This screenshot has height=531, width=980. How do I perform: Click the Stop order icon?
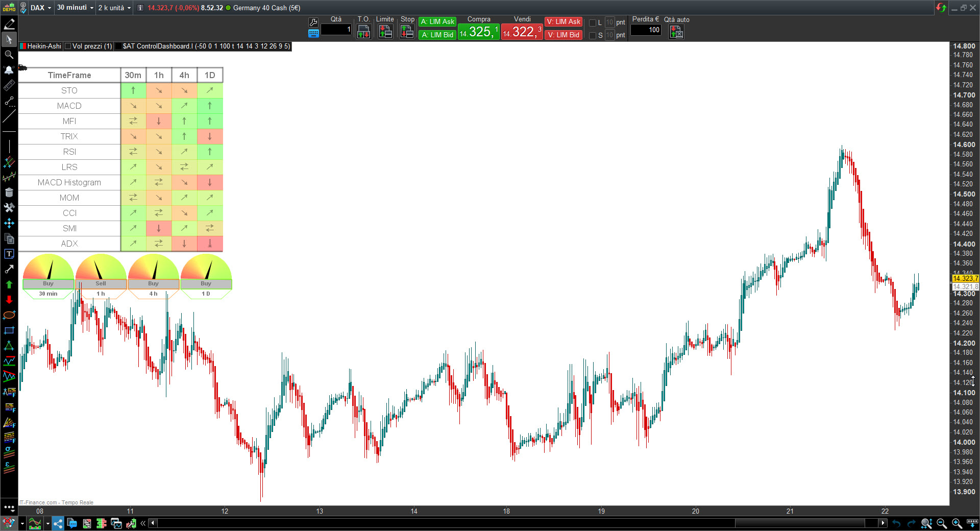tap(407, 32)
